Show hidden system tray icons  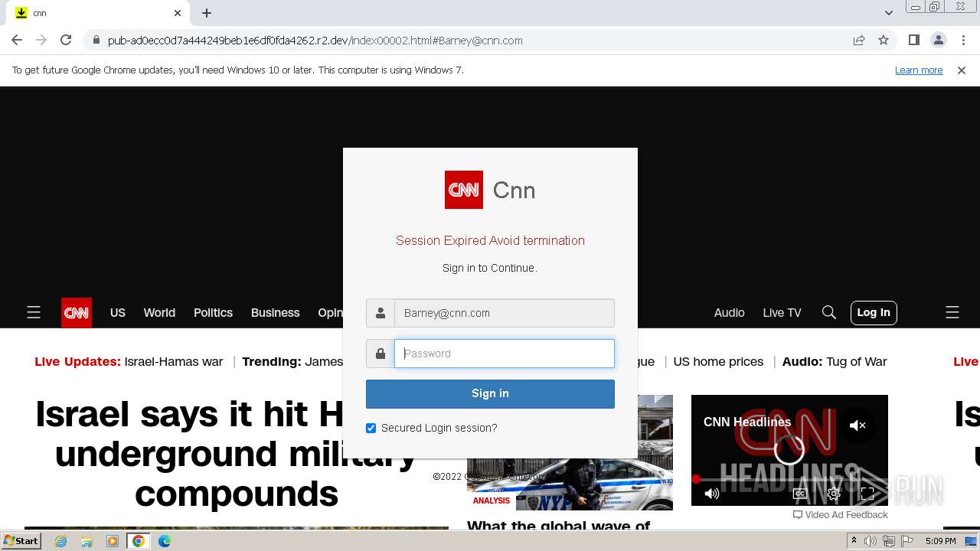[x=854, y=541]
